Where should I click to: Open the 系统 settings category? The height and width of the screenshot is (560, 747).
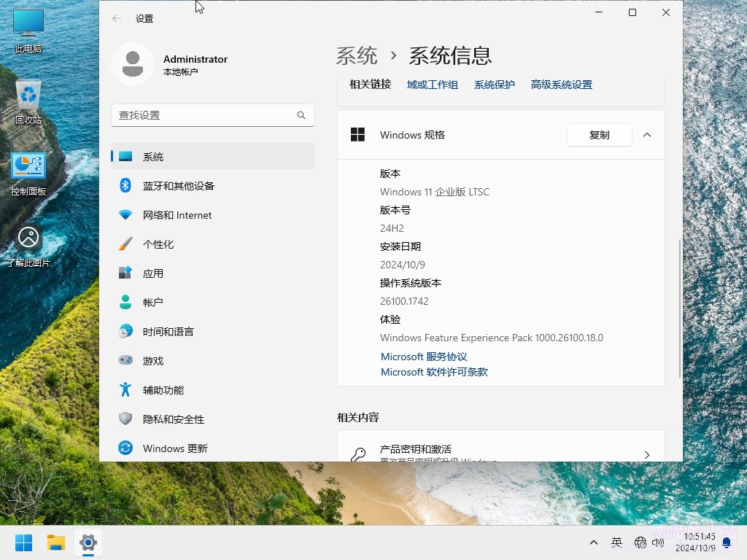213,156
